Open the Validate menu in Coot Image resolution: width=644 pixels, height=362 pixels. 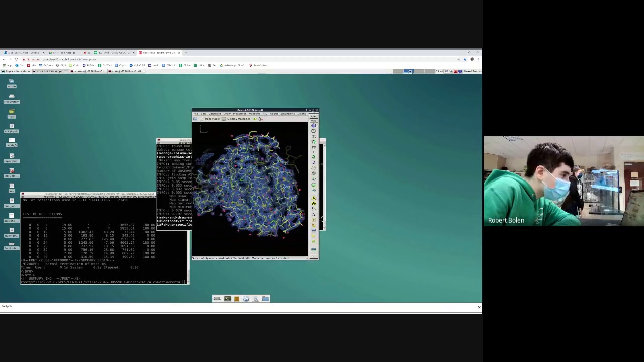tap(254, 114)
